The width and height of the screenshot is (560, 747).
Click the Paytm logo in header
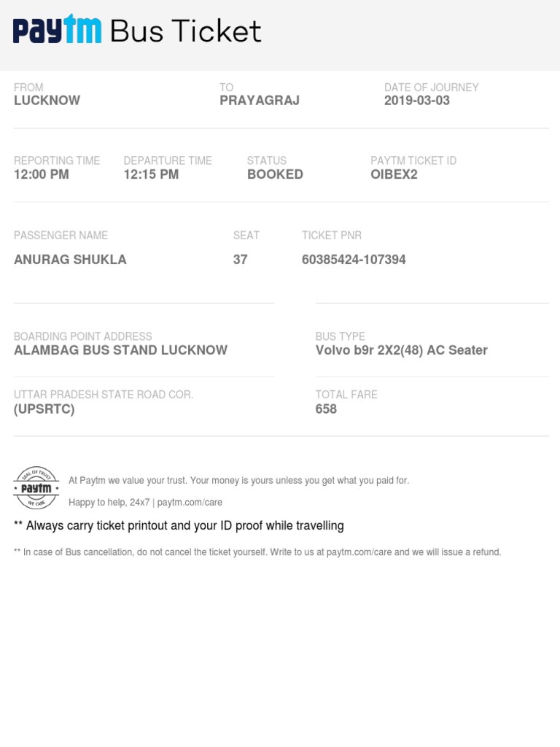(x=57, y=31)
